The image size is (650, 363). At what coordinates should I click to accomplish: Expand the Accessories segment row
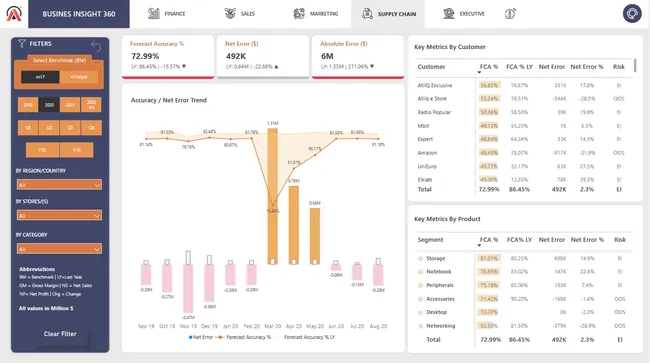(420, 299)
